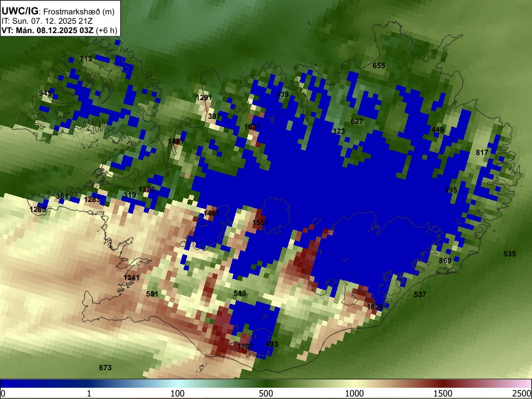Click the '1283' map value
Viewport: 532px width, 399px height.
coord(92,199)
